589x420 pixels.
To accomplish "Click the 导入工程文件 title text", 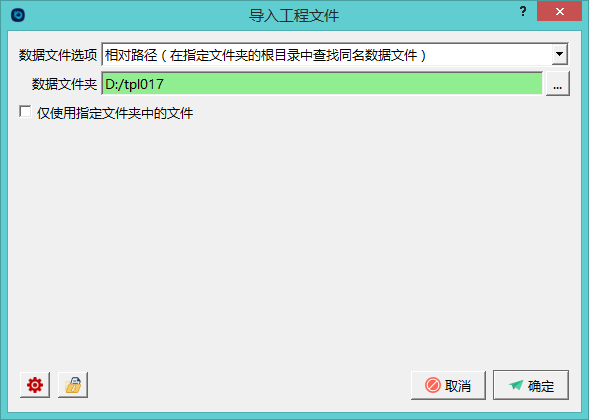I will pos(294,16).
